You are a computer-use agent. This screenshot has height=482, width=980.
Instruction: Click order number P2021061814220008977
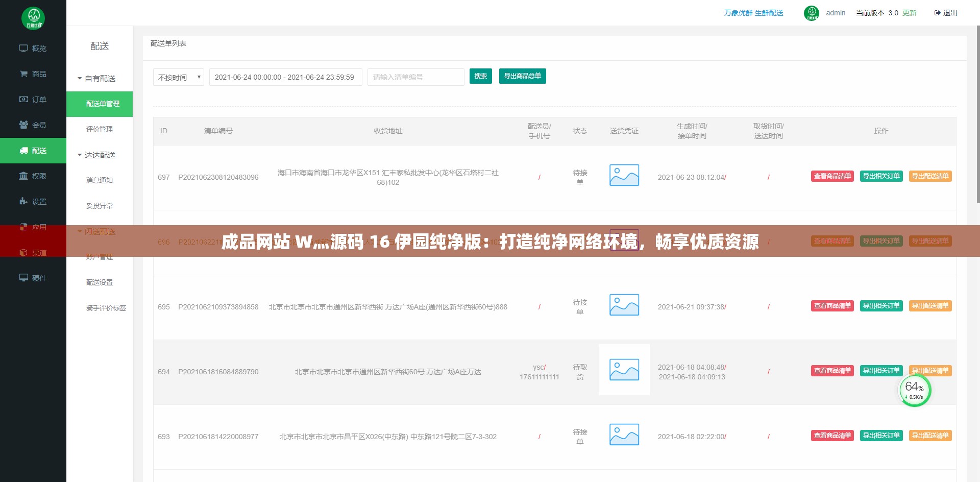point(218,437)
